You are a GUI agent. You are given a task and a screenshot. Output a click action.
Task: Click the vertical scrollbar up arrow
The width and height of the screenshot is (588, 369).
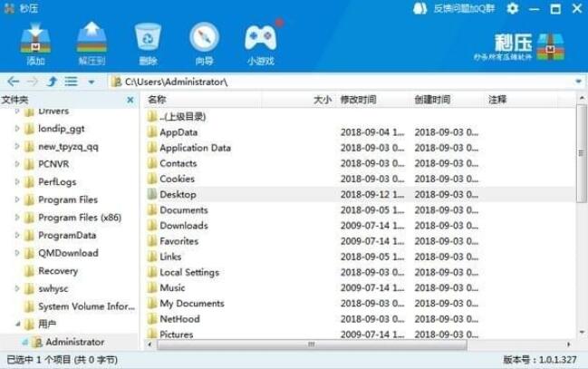point(582,98)
